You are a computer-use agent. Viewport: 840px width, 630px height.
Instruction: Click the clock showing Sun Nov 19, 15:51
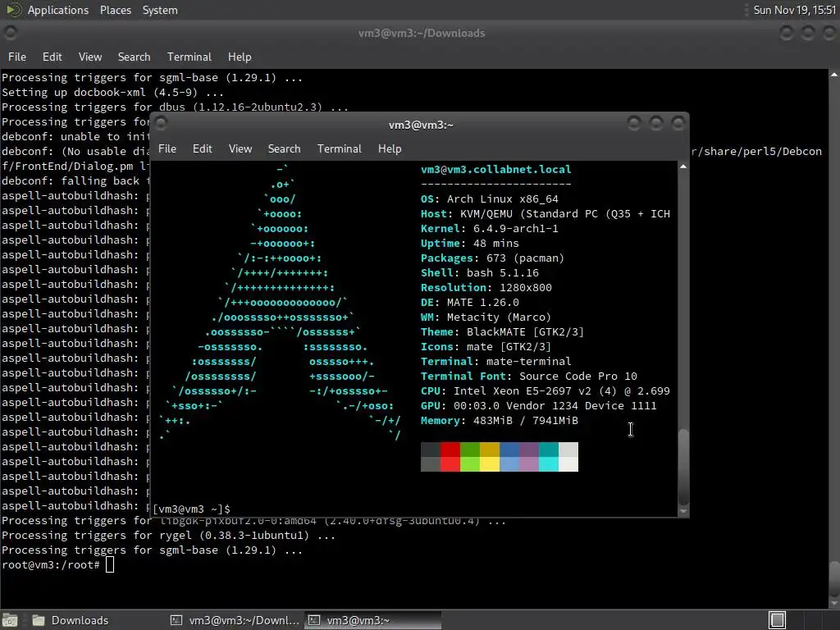point(794,10)
